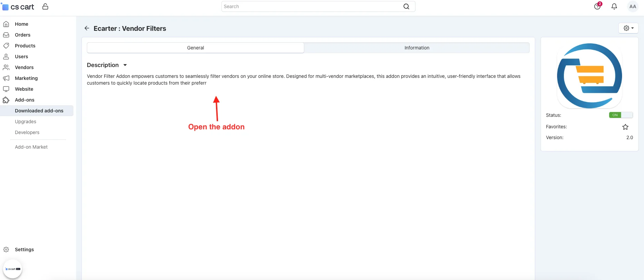644x280 pixels.
Task: Click the Version: label
Action: (555, 137)
